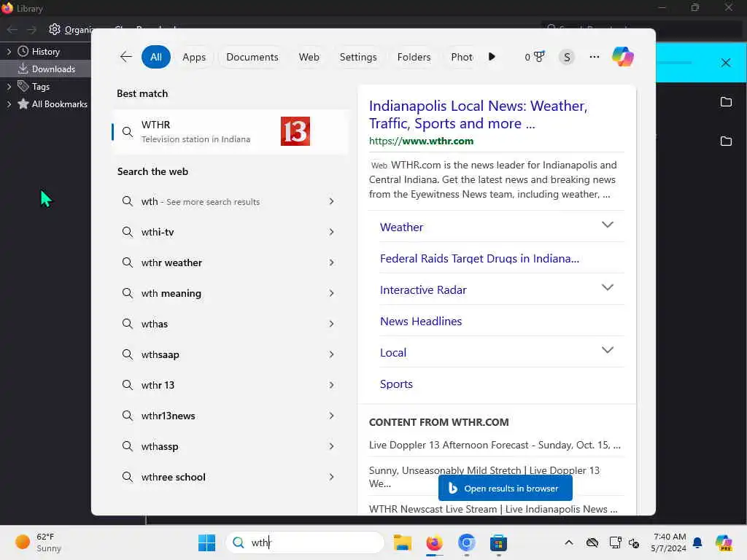747x560 pixels.
Task: Open Copilot from the colorful search panel icon
Action: click(x=623, y=57)
